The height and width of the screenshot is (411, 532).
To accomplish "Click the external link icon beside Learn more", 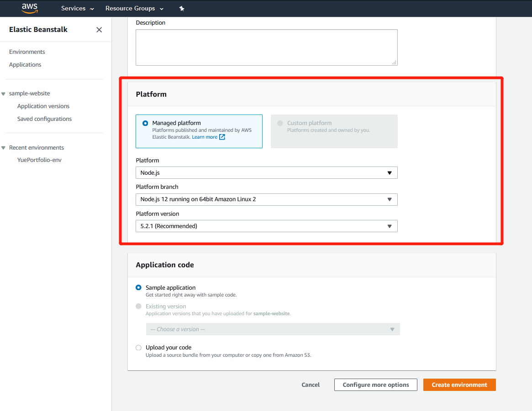I will click(x=222, y=137).
